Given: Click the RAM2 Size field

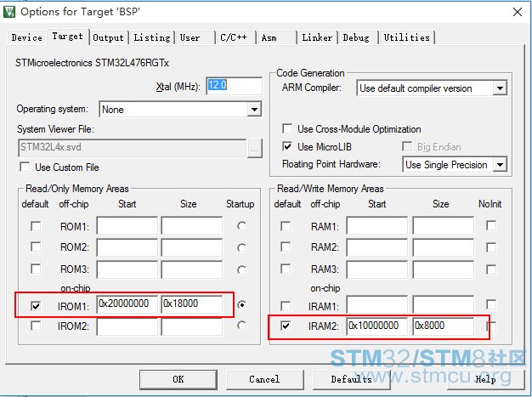Looking at the screenshot, I should pyautogui.click(x=443, y=247).
